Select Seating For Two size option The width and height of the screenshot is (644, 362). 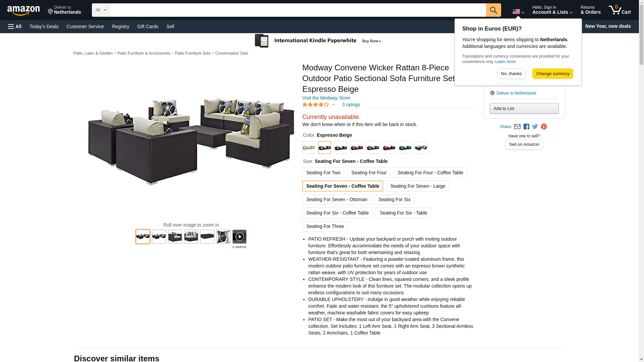pyautogui.click(x=323, y=173)
